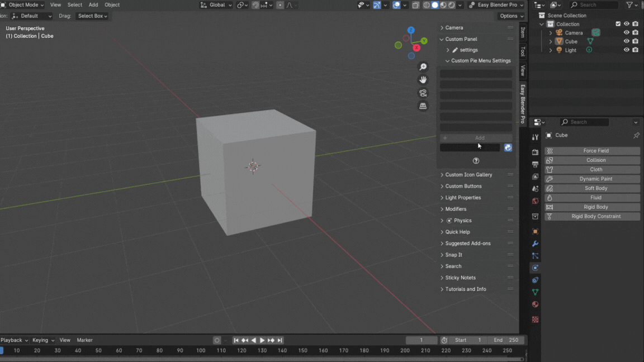The width and height of the screenshot is (644, 362).
Task: Open the Select Box drag dropdown
Action: pyautogui.click(x=92, y=16)
